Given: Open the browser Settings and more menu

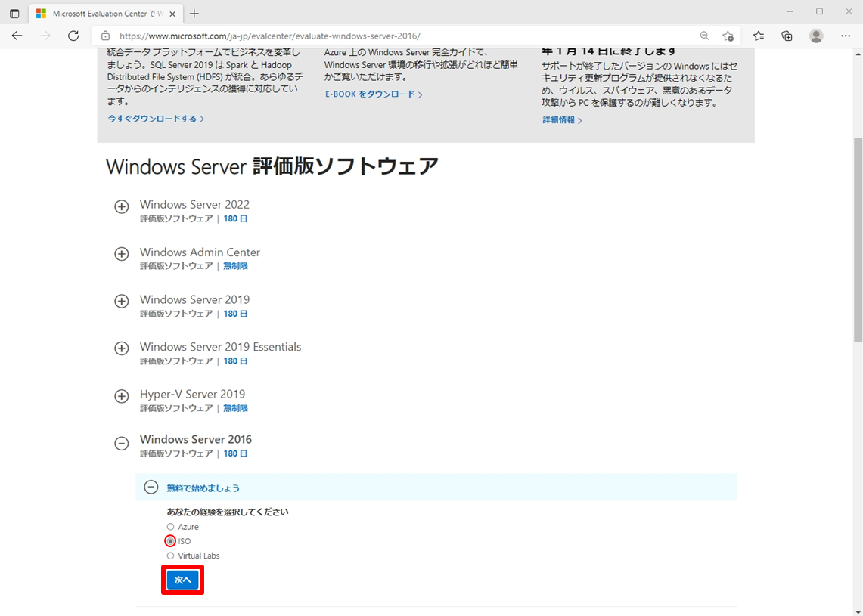Looking at the screenshot, I should coord(846,36).
